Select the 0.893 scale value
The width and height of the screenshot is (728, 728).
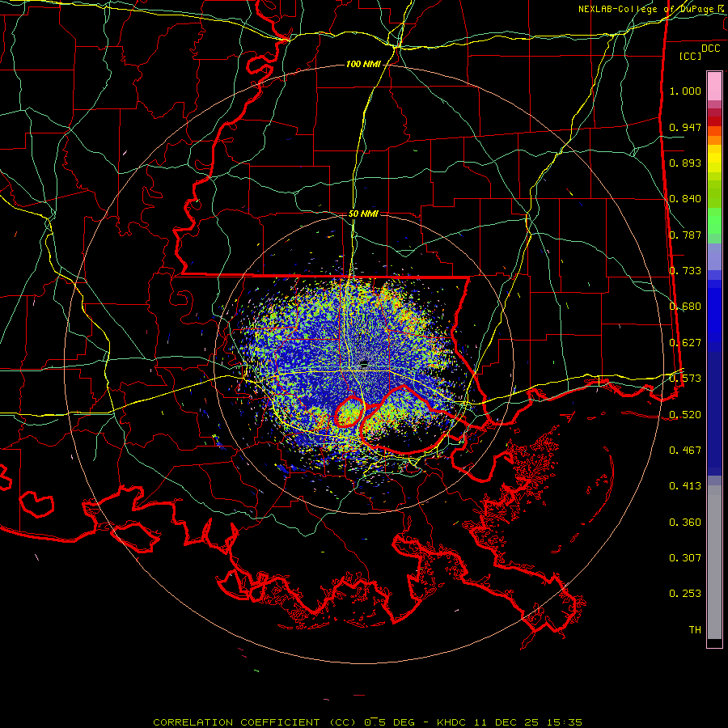pyautogui.click(x=685, y=163)
